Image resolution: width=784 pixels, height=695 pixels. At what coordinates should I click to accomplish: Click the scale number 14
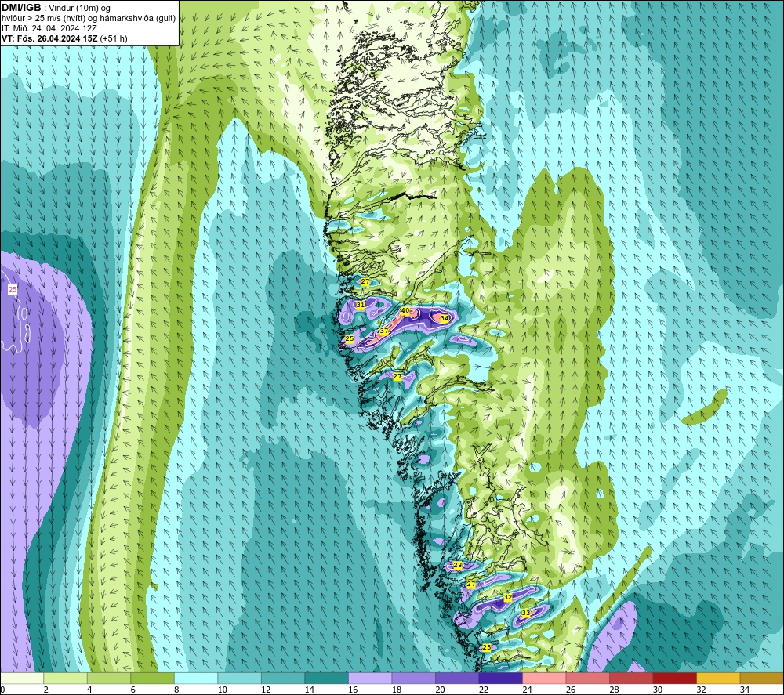coord(309,690)
